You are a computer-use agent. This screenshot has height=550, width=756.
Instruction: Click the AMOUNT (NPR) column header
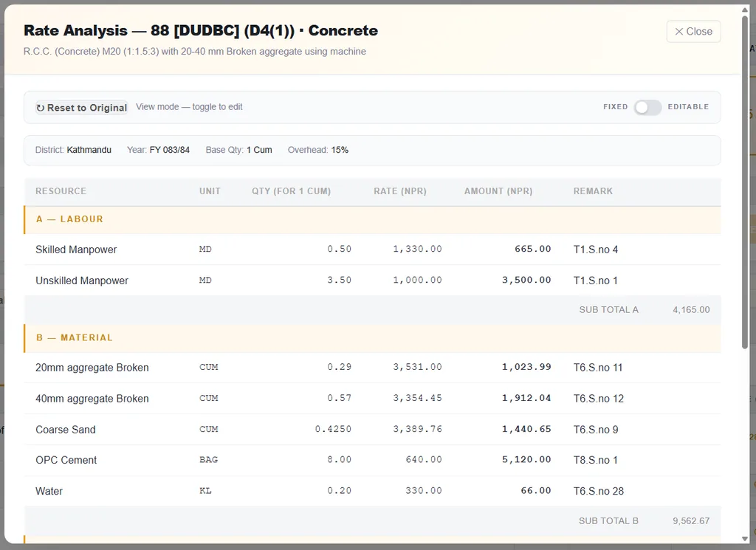coord(498,191)
